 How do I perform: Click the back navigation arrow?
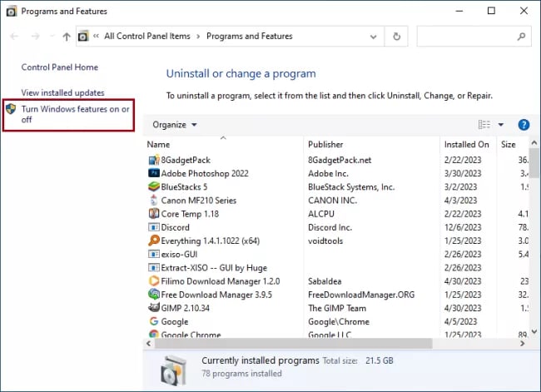14,37
